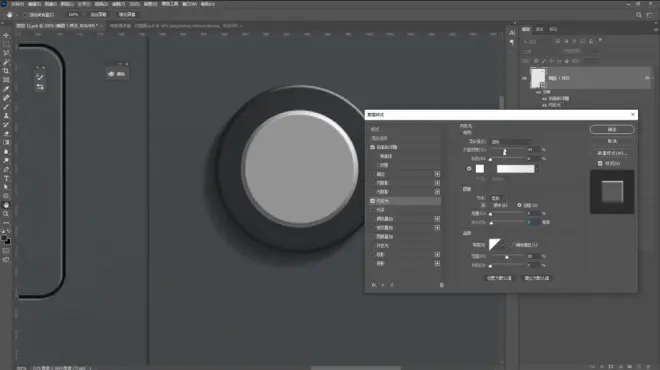Image resolution: width=660 pixels, height=370 pixels.
Task: Select the Rectangular Marquee tool
Action: tap(6, 44)
